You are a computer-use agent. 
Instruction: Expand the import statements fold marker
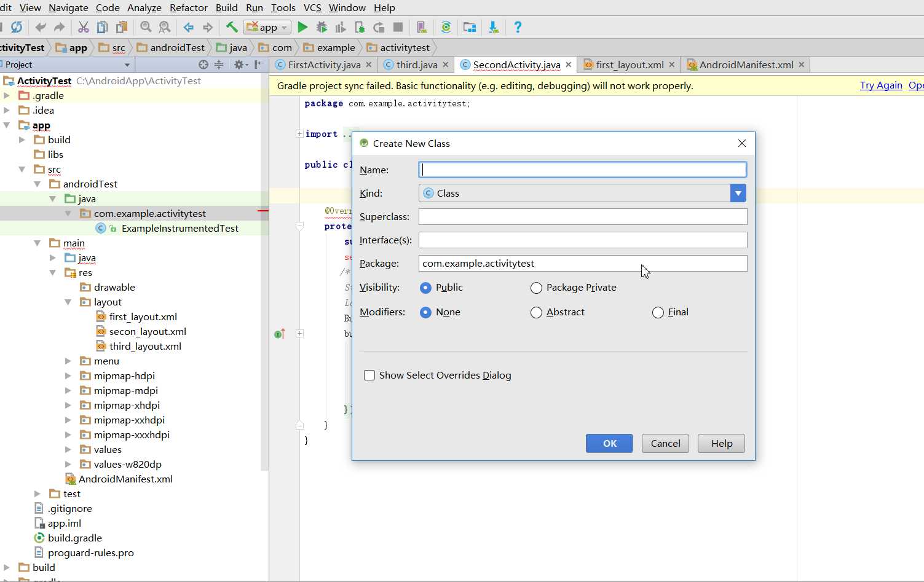299,133
